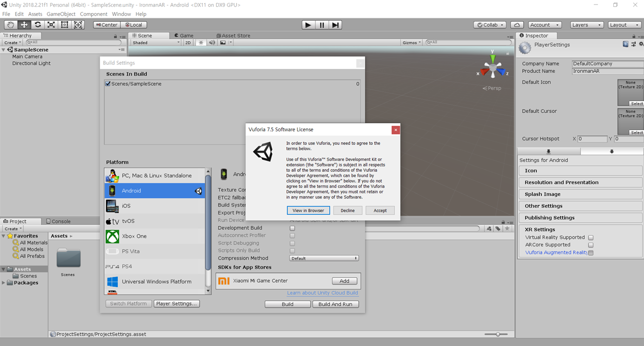
Task: Select Xbox One platform icon
Action: (x=112, y=236)
